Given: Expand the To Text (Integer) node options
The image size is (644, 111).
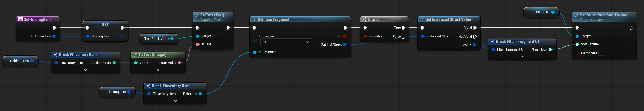Looking at the screenshot, I should pyautogui.click(x=158, y=70).
